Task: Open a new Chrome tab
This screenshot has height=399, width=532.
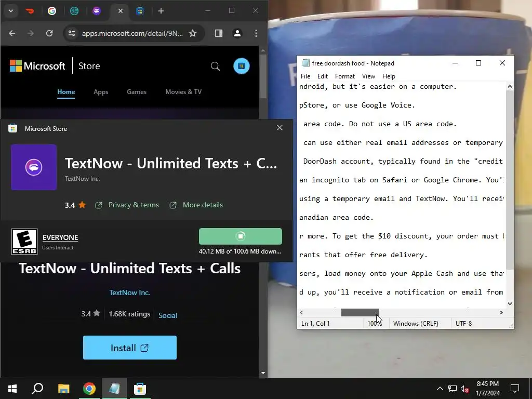Action: (x=161, y=11)
